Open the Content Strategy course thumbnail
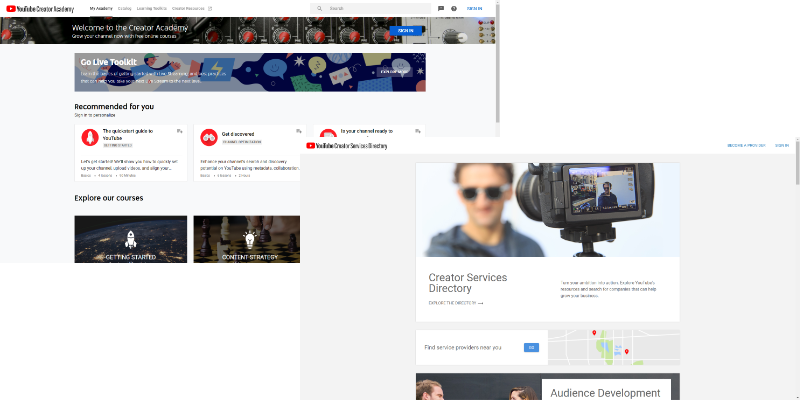800x400 pixels. point(247,239)
